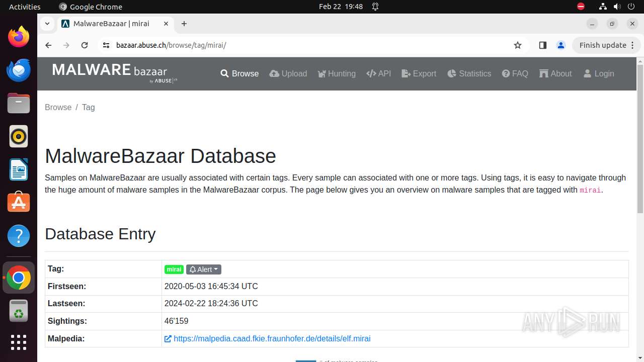The width and height of the screenshot is (644, 362).
Task: Launch LibreOffice Writer from dock
Action: (x=19, y=169)
